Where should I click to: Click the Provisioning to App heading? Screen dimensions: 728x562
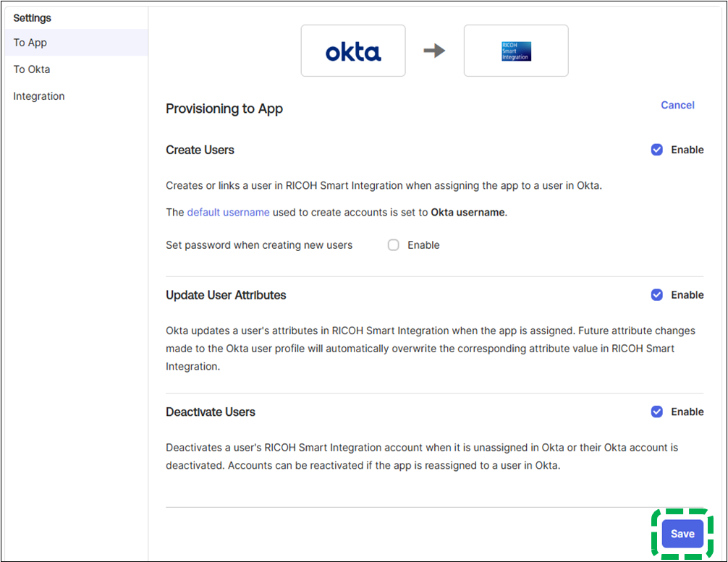point(224,108)
